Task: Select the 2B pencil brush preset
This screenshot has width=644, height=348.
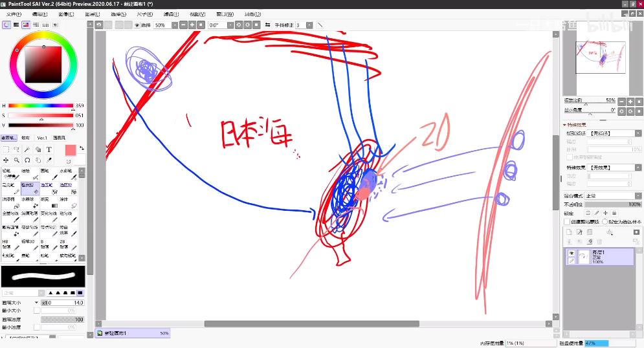Action: click(x=68, y=245)
